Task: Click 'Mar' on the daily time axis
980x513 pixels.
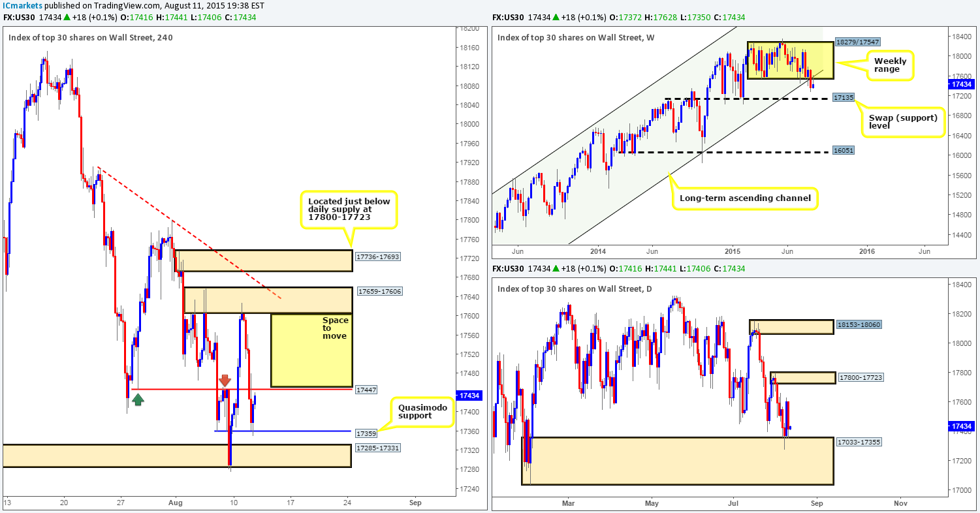Action: click(x=568, y=503)
